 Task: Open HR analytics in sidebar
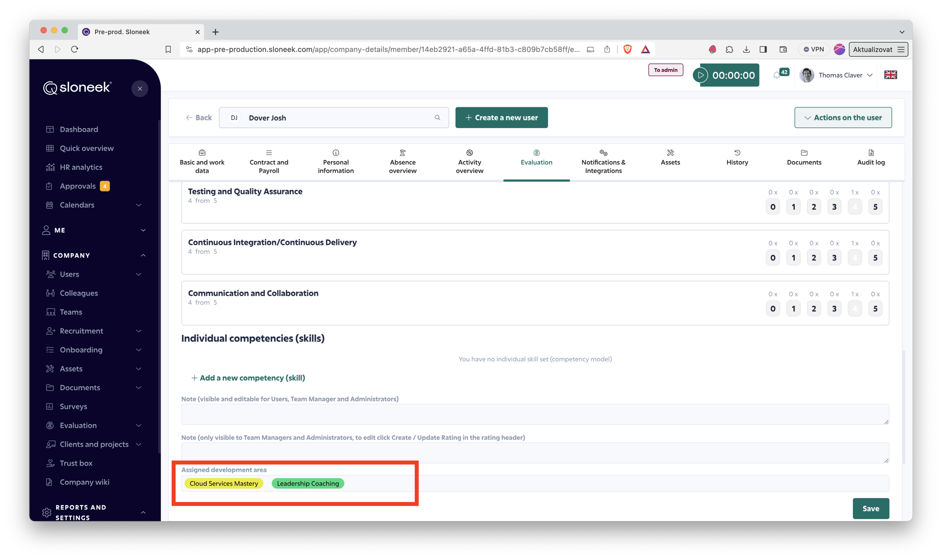(x=81, y=167)
